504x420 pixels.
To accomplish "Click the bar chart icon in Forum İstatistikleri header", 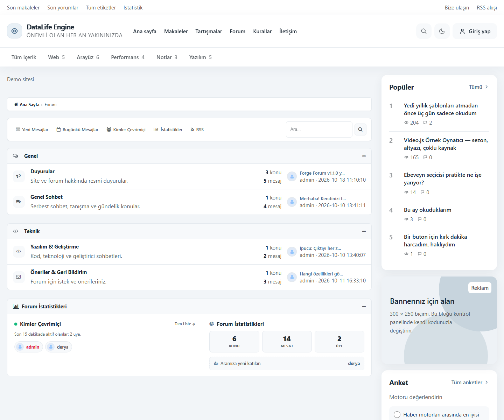I will pos(16,306).
